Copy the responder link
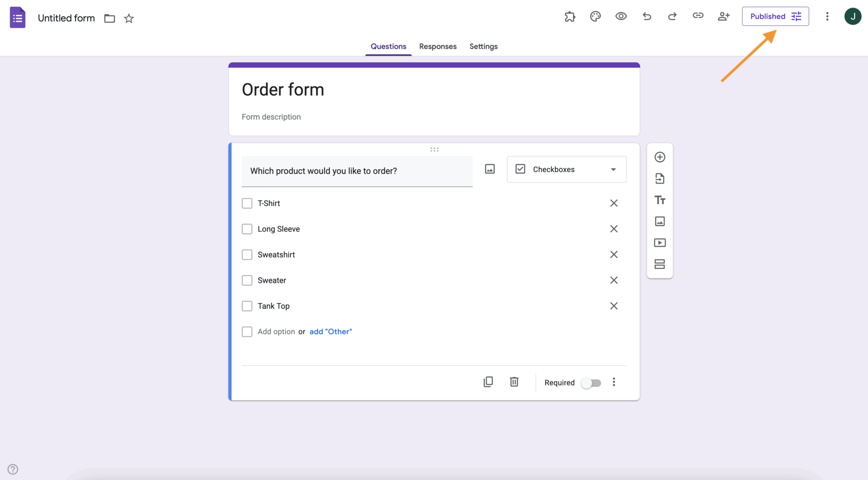 698,16
